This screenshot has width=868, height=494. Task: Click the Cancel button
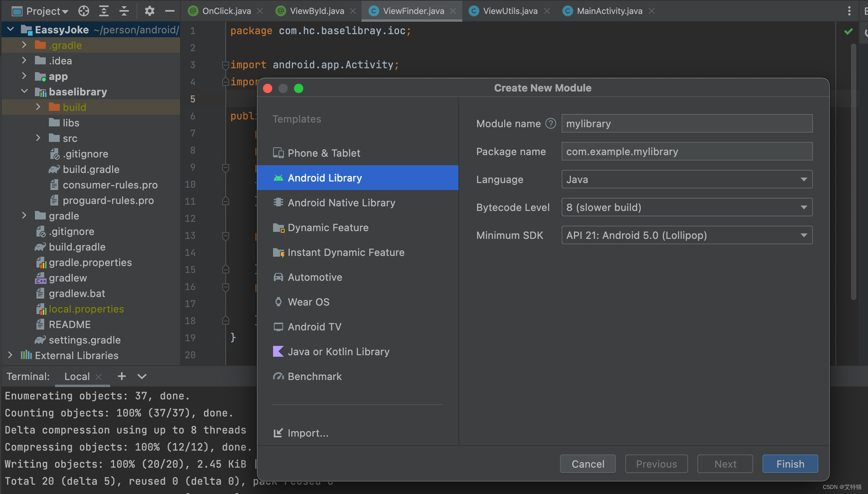(x=588, y=464)
